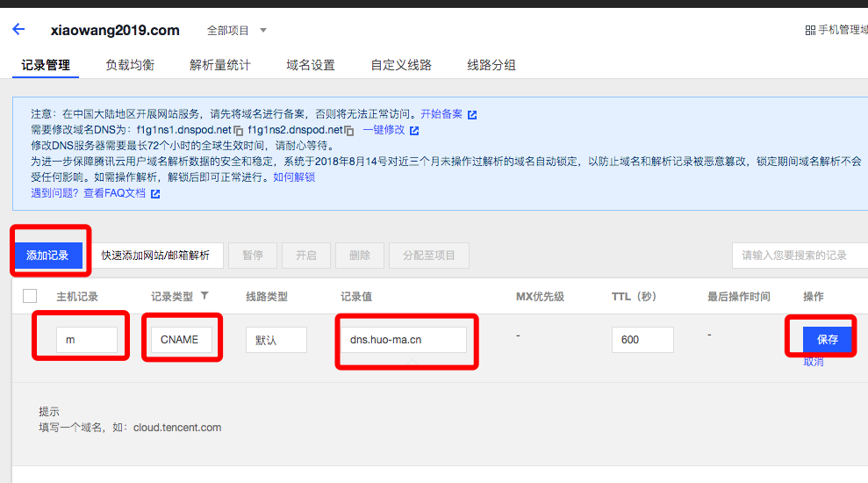The image size is (868, 483).
Task: Click the 删除 button
Action: [359, 256]
